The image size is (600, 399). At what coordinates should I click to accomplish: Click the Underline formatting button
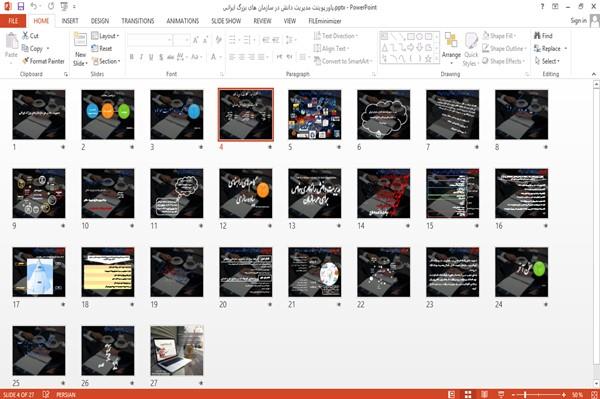[151, 57]
